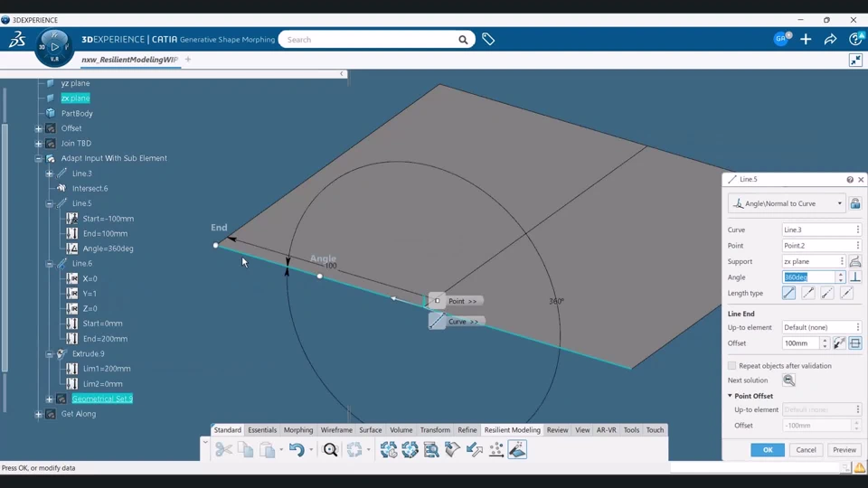
Task: Click the reverse direction arrows icon beside Offset
Action: 839,343
